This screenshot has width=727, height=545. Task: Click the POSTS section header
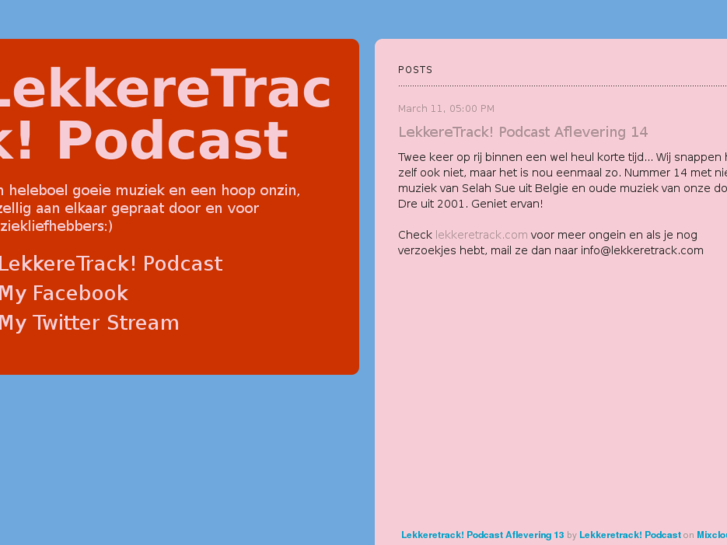tap(415, 70)
